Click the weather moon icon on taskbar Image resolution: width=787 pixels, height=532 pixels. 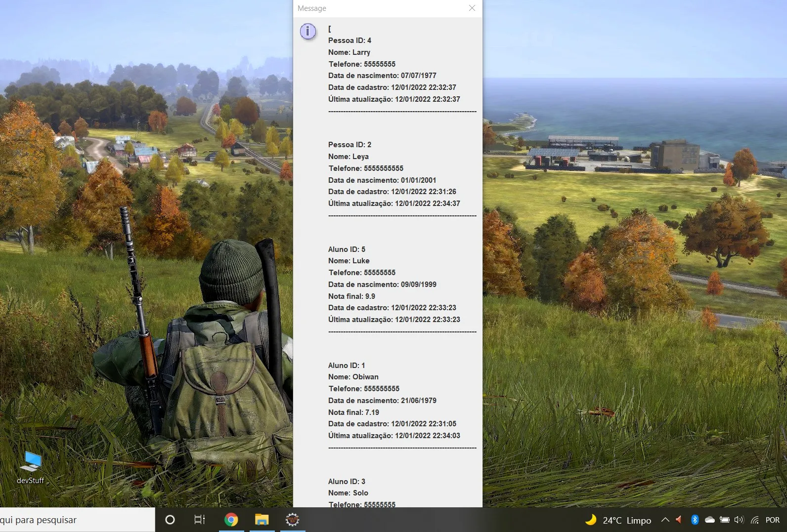591,520
